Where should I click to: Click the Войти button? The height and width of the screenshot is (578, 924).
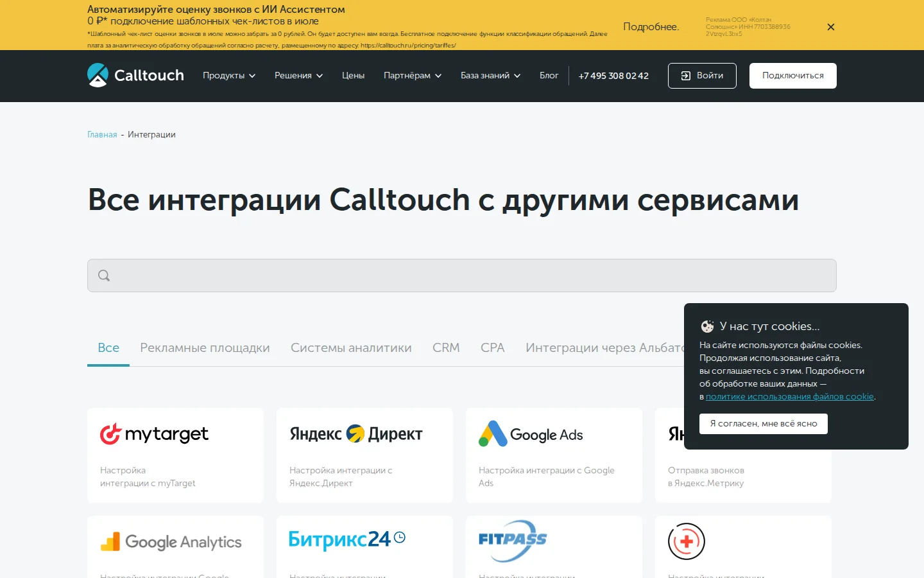coord(702,76)
